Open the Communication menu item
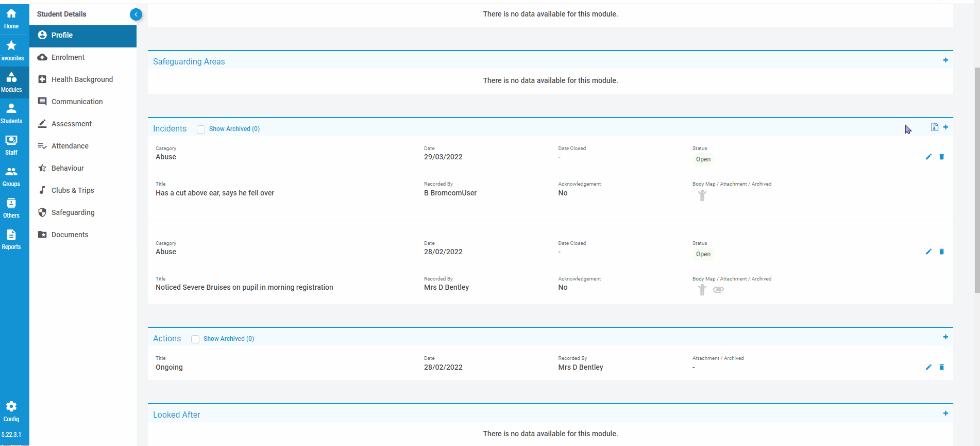The height and width of the screenshot is (446, 980). point(83,102)
